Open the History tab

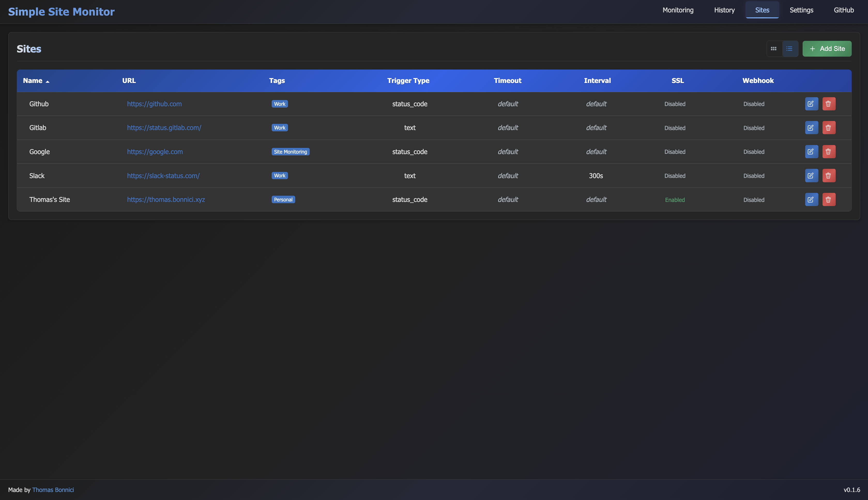724,10
